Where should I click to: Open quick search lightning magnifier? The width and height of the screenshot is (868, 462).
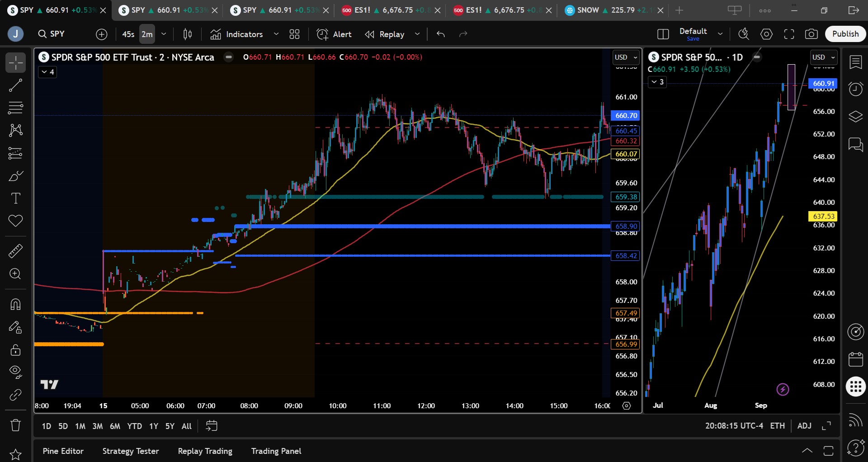tap(744, 34)
